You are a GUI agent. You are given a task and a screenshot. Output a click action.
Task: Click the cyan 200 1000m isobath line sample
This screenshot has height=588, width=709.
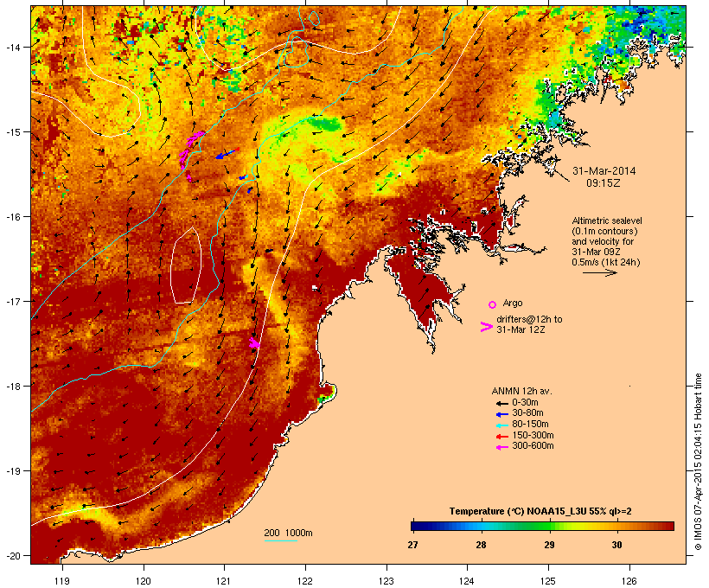tap(280, 540)
